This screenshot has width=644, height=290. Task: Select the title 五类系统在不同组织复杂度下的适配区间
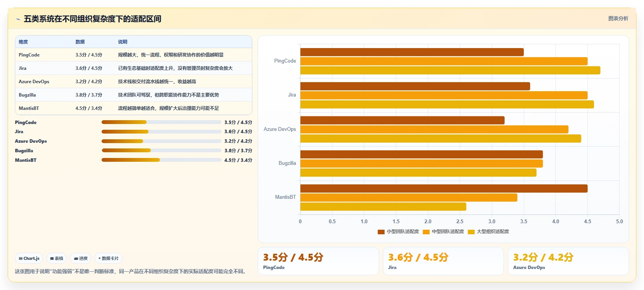92,19
